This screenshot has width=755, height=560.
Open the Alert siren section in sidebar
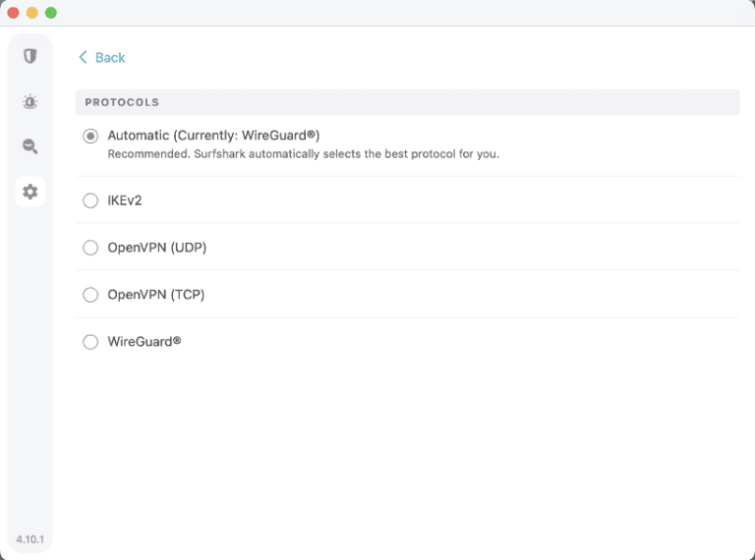pyautogui.click(x=30, y=102)
